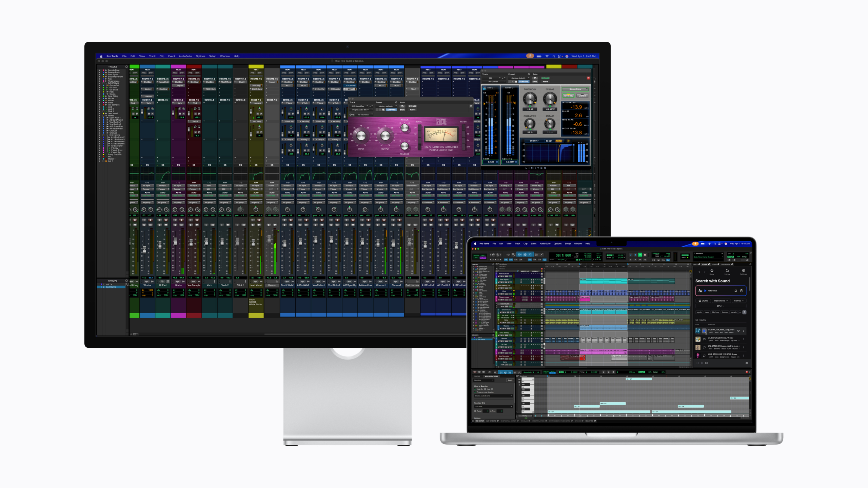Select the Drums filter in Search with Sound
Image resolution: width=868 pixels, height=488 pixels.
(703, 301)
